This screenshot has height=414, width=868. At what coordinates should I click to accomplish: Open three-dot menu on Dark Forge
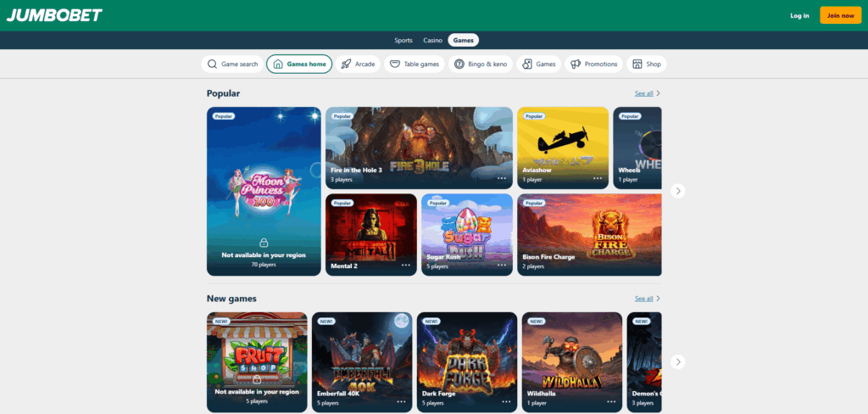point(507,402)
